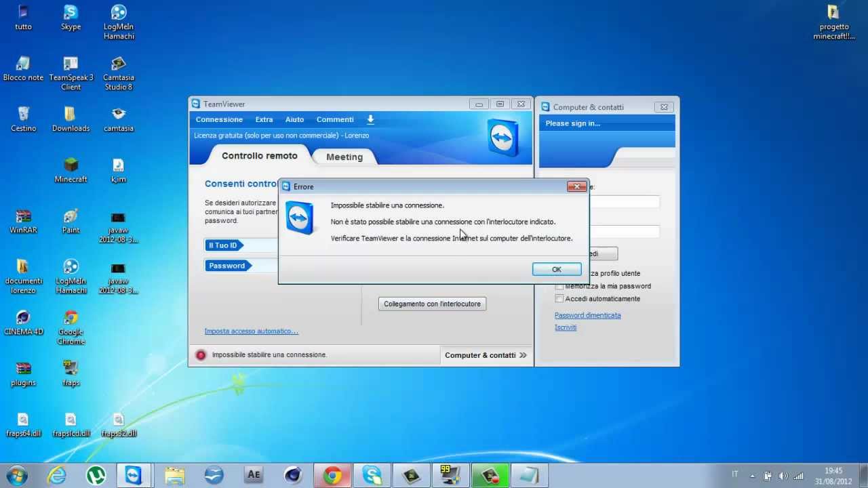Click the Iscriviti link

[566, 327]
